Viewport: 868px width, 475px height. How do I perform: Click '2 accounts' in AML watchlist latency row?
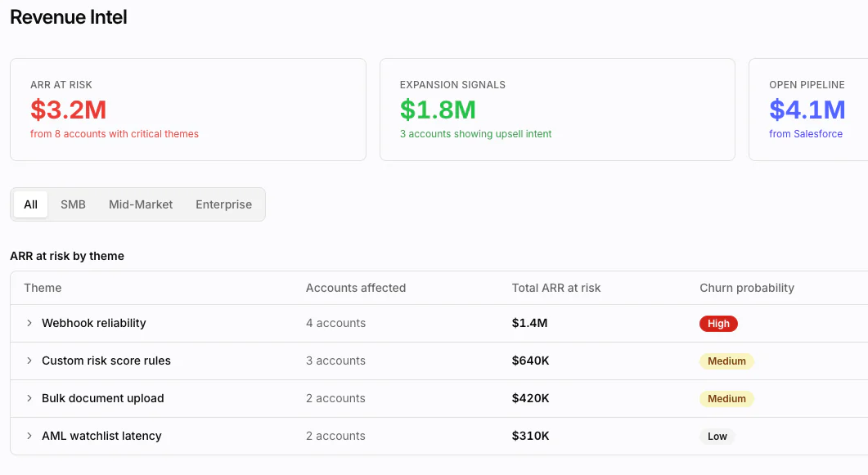[x=335, y=436]
